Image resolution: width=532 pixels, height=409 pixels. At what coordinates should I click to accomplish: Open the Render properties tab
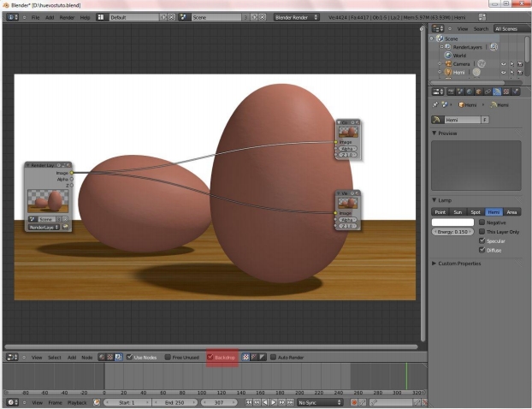click(451, 92)
